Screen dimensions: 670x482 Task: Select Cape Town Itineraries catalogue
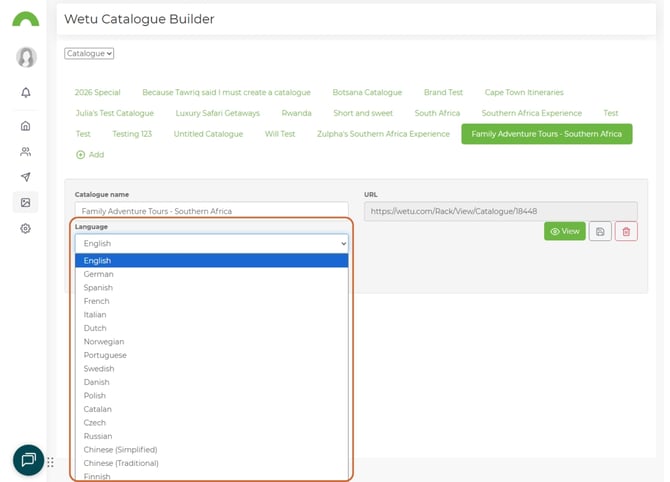pyautogui.click(x=524, y=92)
